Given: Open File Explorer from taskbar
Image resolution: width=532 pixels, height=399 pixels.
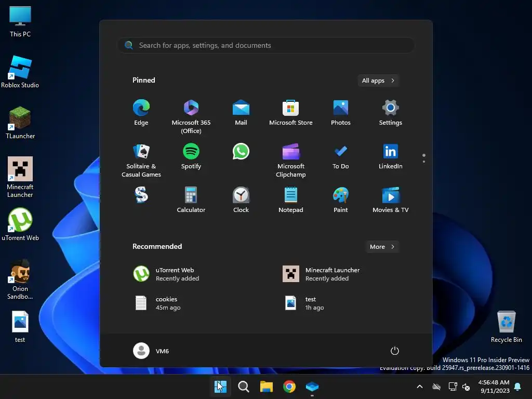Looking at the screenshot, I should (267, 387).
